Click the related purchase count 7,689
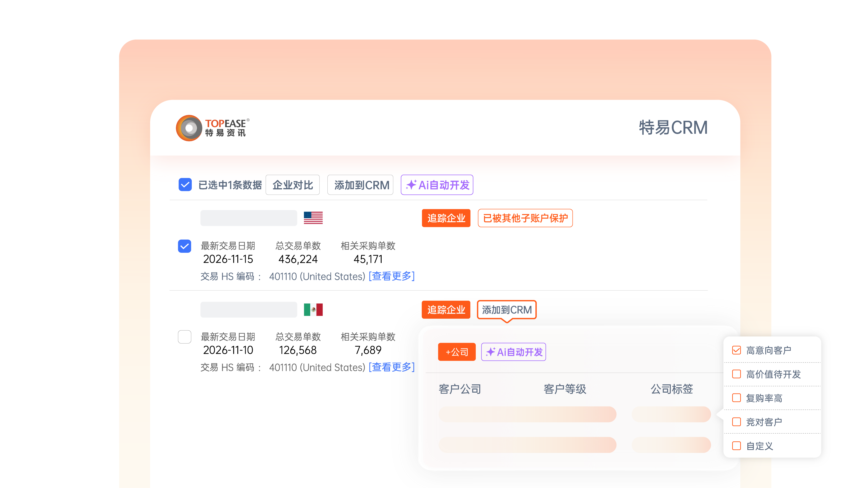This screenshot has height=488, width=868. 368,350
